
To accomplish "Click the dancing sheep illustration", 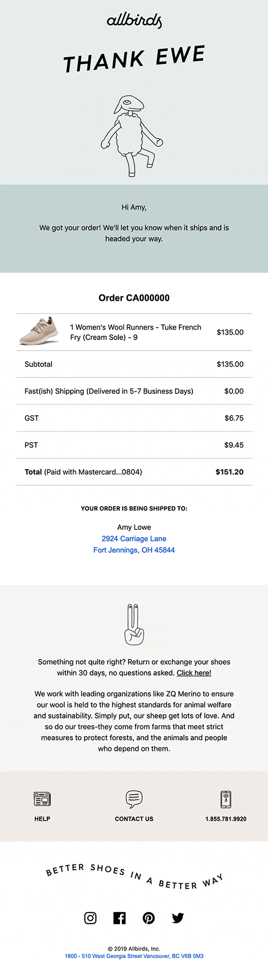I will pos(132,136).
